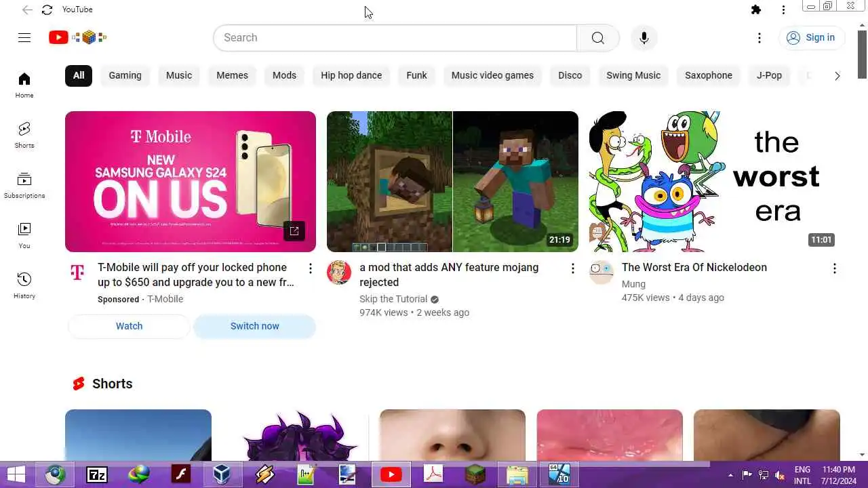Click the YouTube logo
This screenshot has width=868, height=488.
point(78,38)
